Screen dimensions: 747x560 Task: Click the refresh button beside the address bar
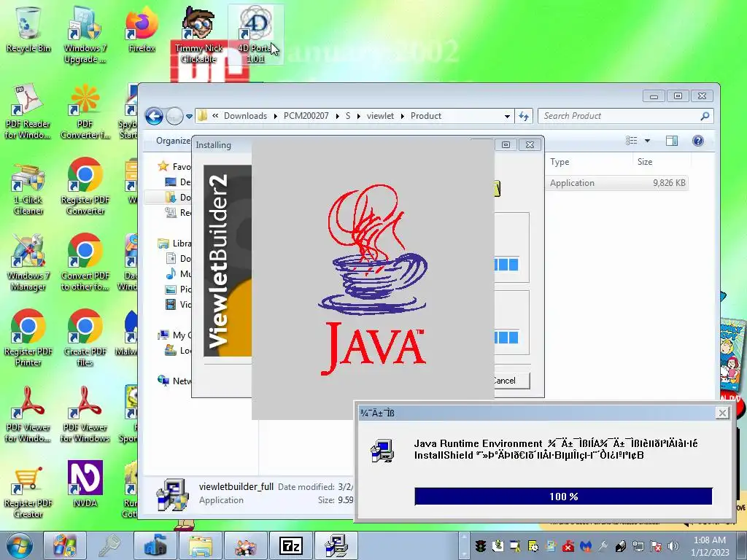pyautogui.click(x=524, y=116)
